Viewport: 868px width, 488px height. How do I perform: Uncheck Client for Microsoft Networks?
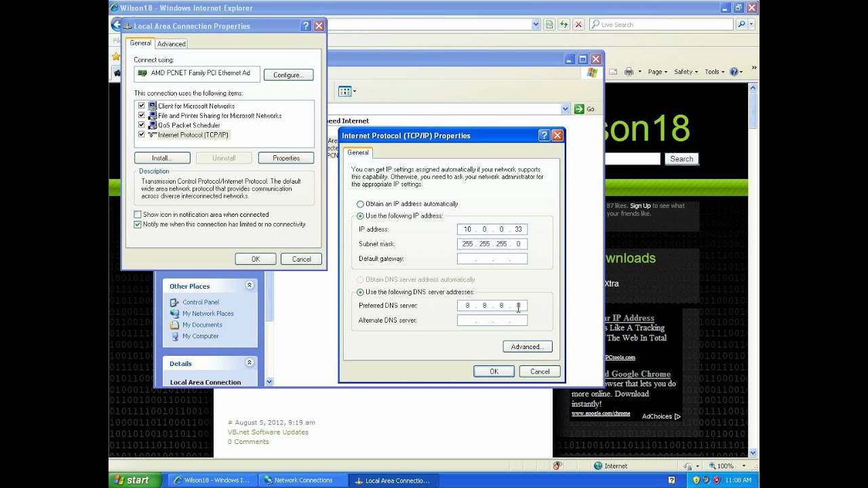141,106
